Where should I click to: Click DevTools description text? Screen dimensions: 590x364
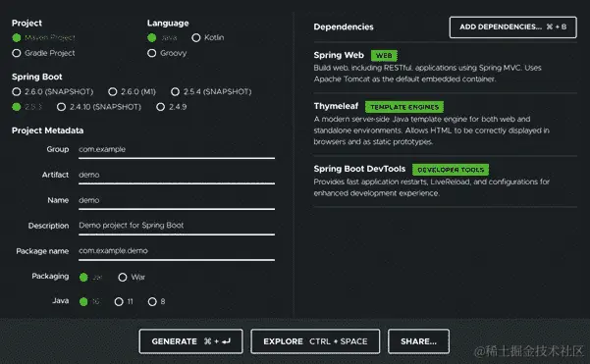(x=432, y=187)
